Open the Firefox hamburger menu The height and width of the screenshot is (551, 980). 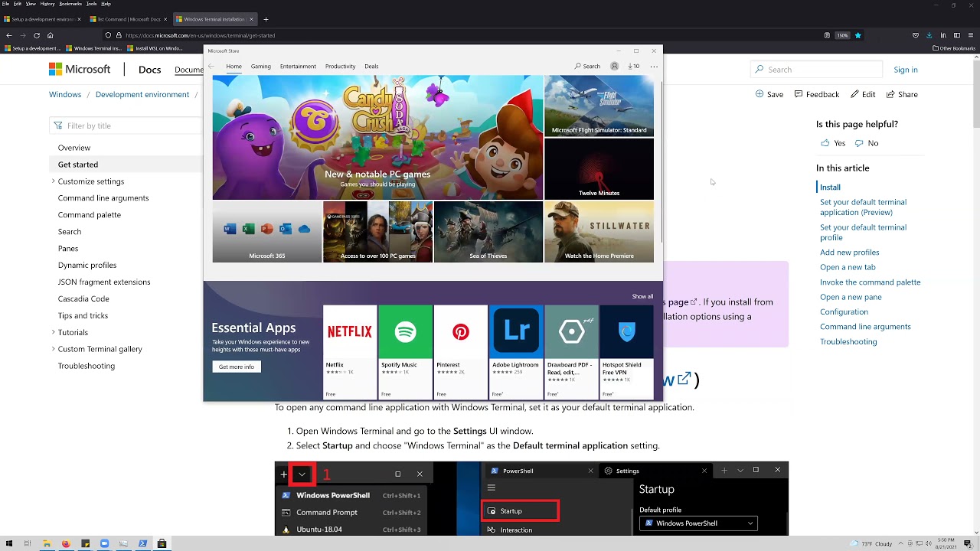coord(970,35)
